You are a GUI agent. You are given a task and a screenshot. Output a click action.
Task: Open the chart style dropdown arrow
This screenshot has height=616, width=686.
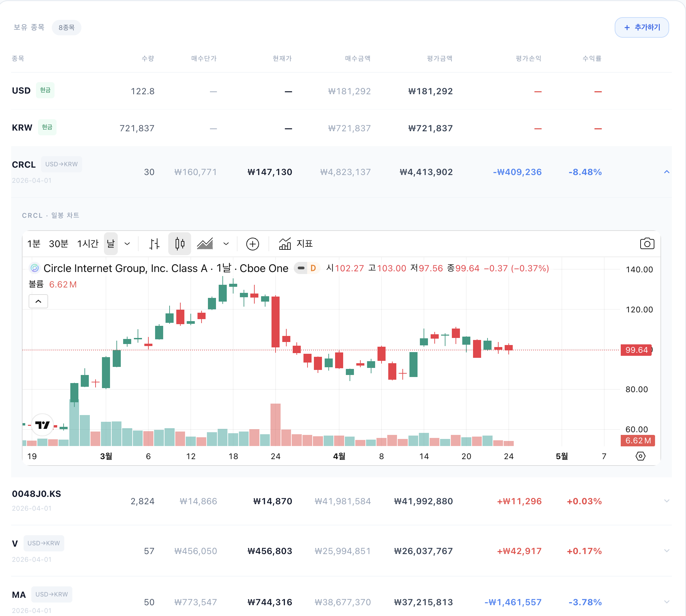coord(226,244)
